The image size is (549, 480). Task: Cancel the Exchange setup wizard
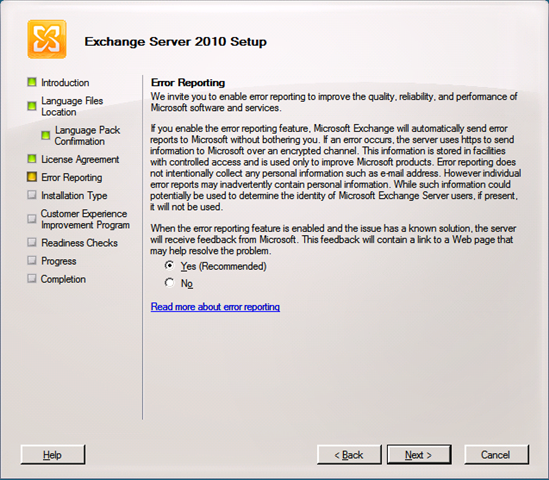click(x=496, y=455)
